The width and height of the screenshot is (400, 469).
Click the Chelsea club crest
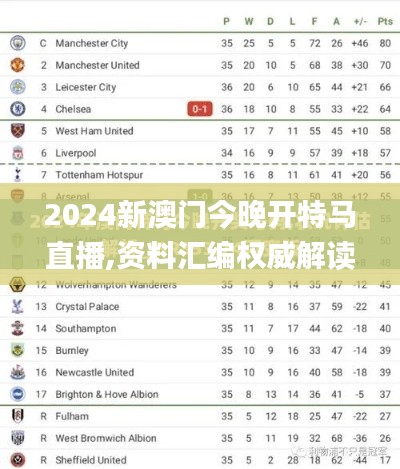pyautogui.click(x=17, y=109)
